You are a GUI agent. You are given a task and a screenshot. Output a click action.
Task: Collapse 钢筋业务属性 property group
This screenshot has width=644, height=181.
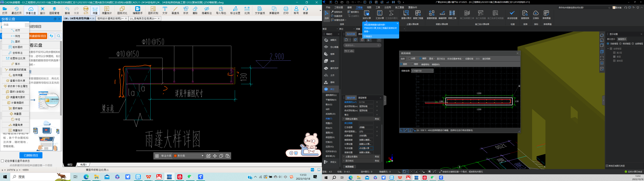point(344,119)
